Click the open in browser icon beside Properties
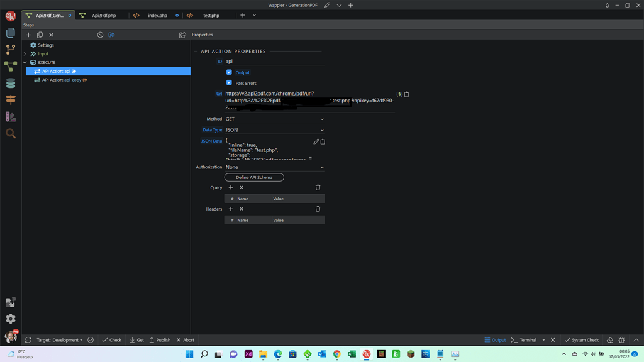 coord(183,35)
